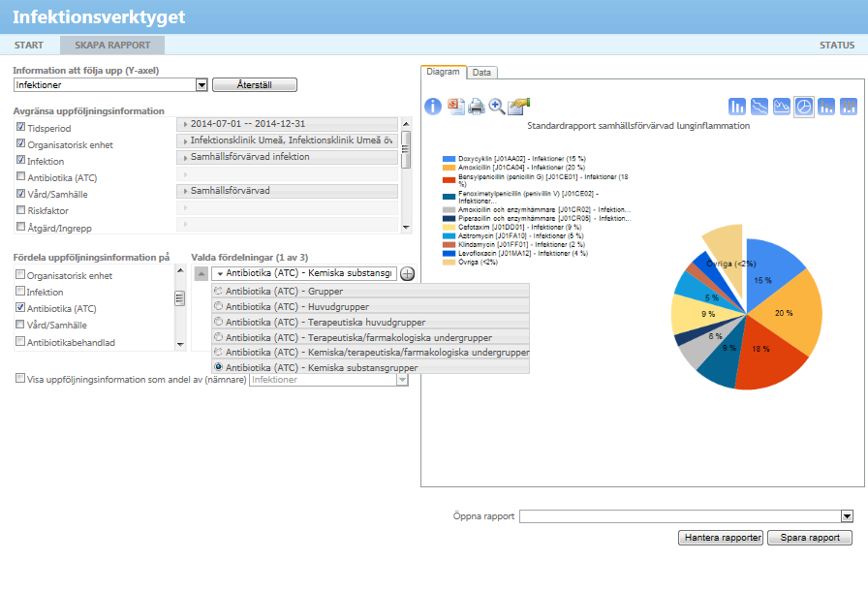Screen dimensions: 868x591
Task: Expand the Samhällsförvärvad Vård/Samhälle row
Action: pos(288,191)
